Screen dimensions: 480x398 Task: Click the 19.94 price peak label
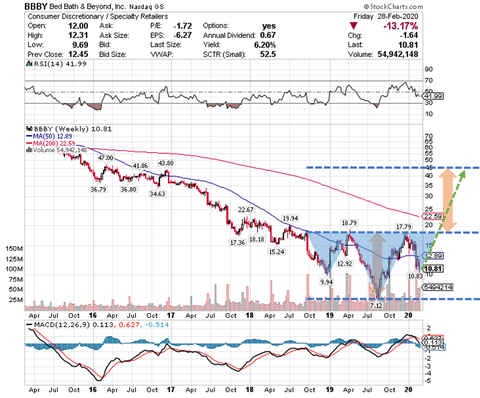pyautogui.click(x=290, y=219)
